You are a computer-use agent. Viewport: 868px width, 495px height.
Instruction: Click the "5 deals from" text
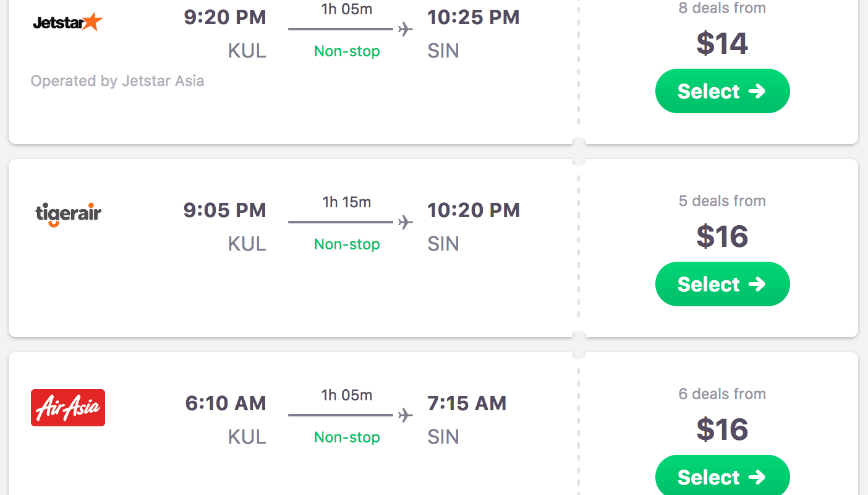coord(722,201)
